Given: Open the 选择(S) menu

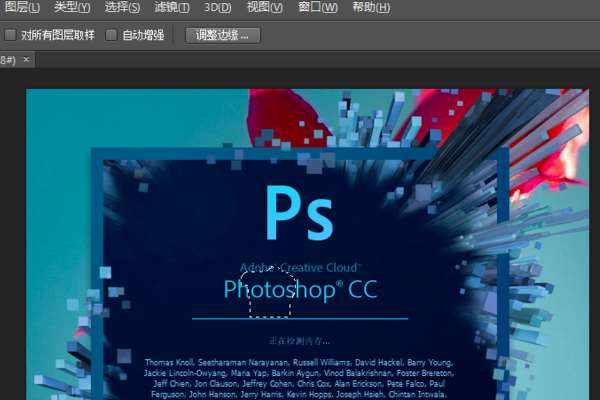Looking at the screenshot, I should point(122,7).
